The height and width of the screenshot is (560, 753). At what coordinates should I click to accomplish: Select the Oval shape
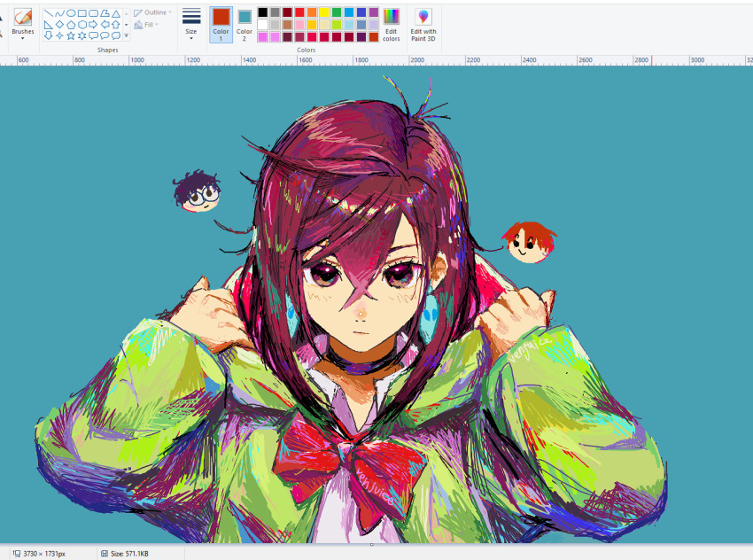coord(72,13)
